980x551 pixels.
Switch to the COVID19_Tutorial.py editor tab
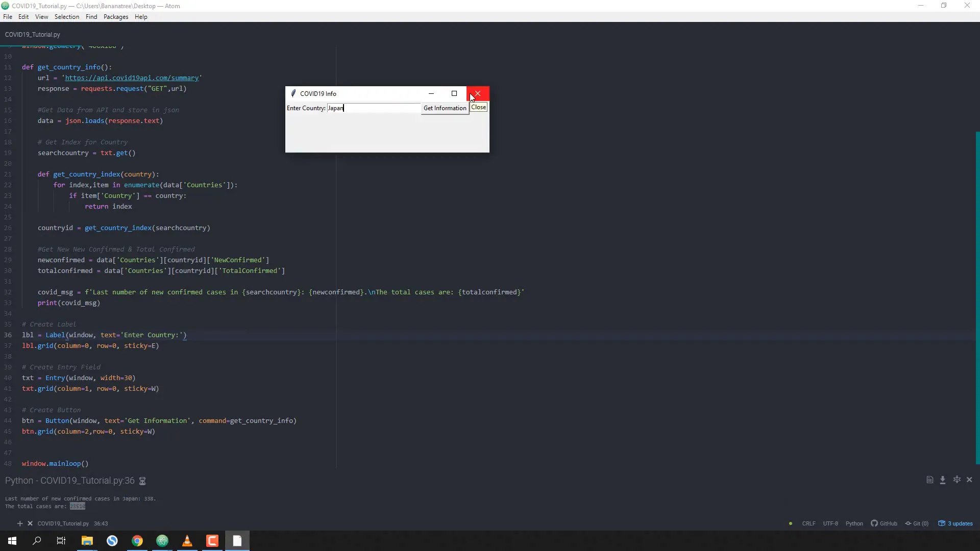[x=32, y=34]
